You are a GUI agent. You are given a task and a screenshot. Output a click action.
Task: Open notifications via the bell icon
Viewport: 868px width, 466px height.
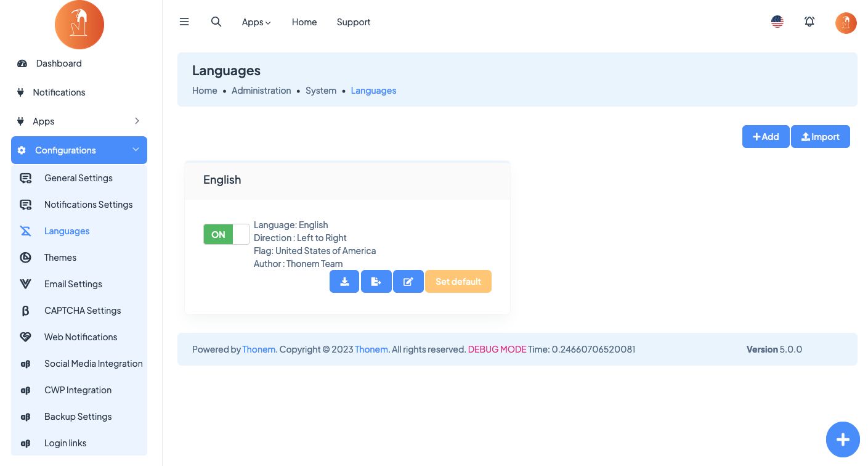[809, 22]
